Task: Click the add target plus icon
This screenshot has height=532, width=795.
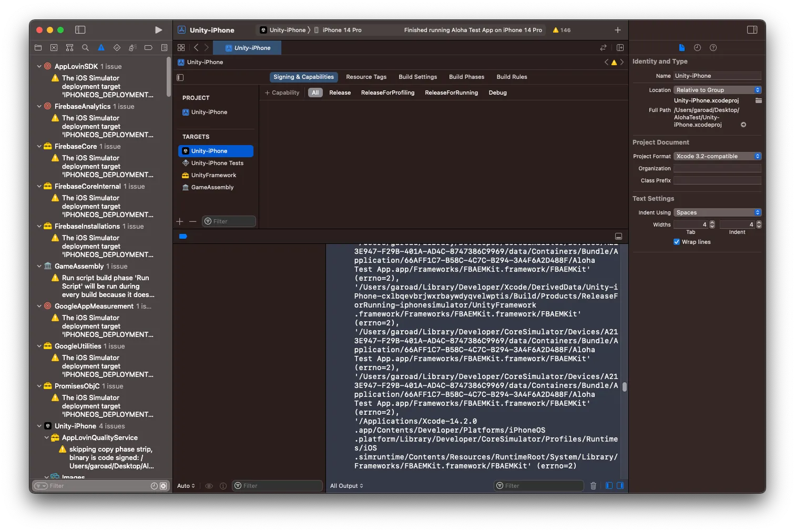Action: click(x=180, y=221)
